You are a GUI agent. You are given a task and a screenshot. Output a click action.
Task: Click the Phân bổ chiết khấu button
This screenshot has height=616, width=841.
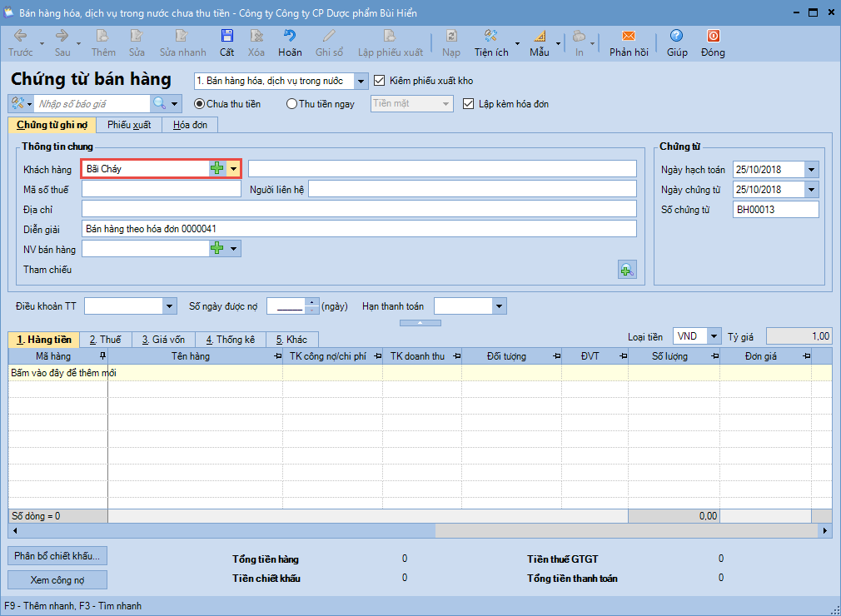tap(57, 555)
